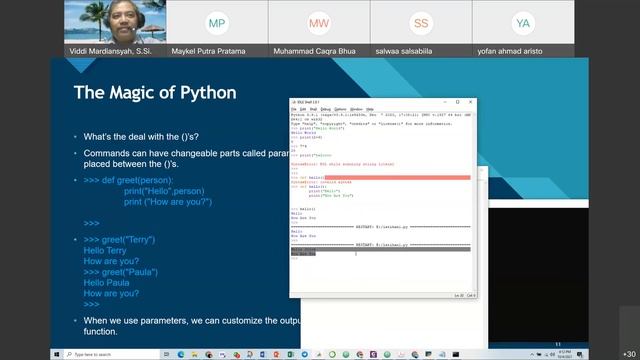
Task: Open the Options menu in IDLE Shell
Action: (x=340, y=109)
